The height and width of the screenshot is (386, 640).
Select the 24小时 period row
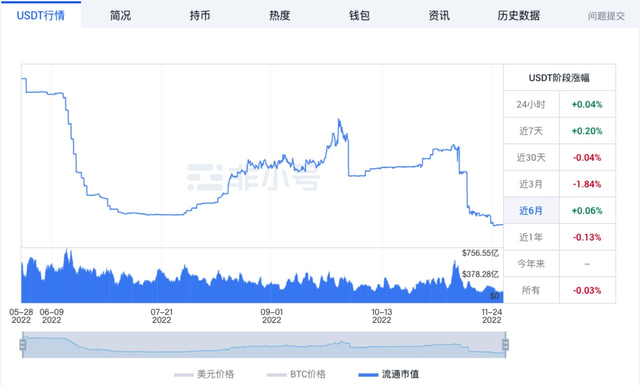pos(560,104)
